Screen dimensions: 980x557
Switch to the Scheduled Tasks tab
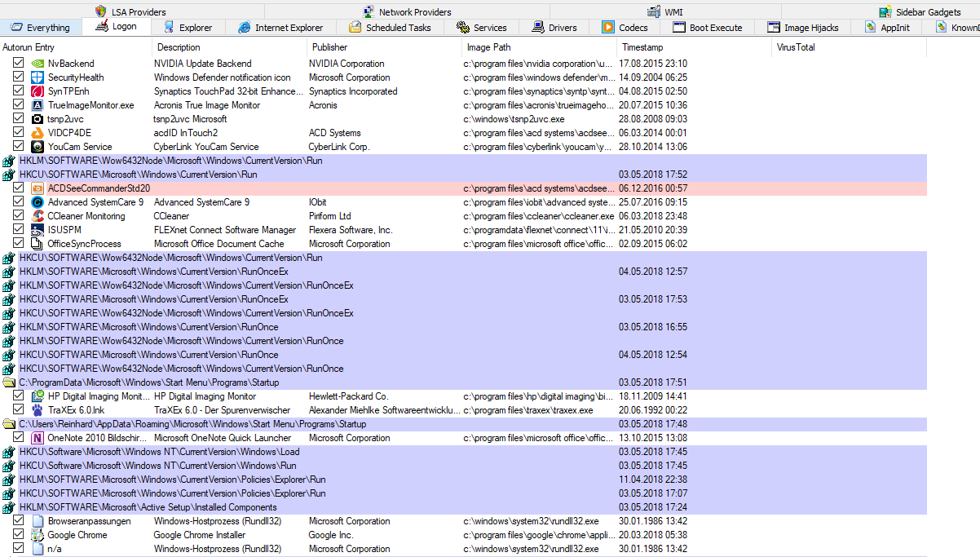pyautogui.click(x=390, y=28)
